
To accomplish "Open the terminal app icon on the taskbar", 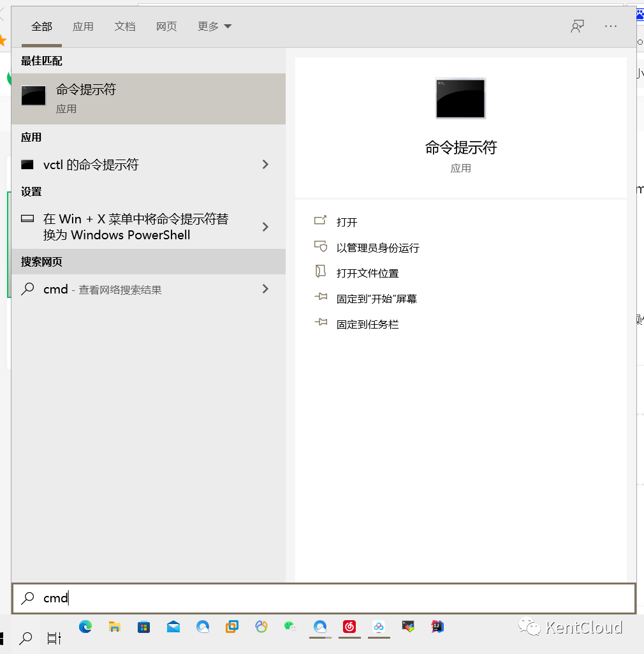I will click(x=408, y=627).
